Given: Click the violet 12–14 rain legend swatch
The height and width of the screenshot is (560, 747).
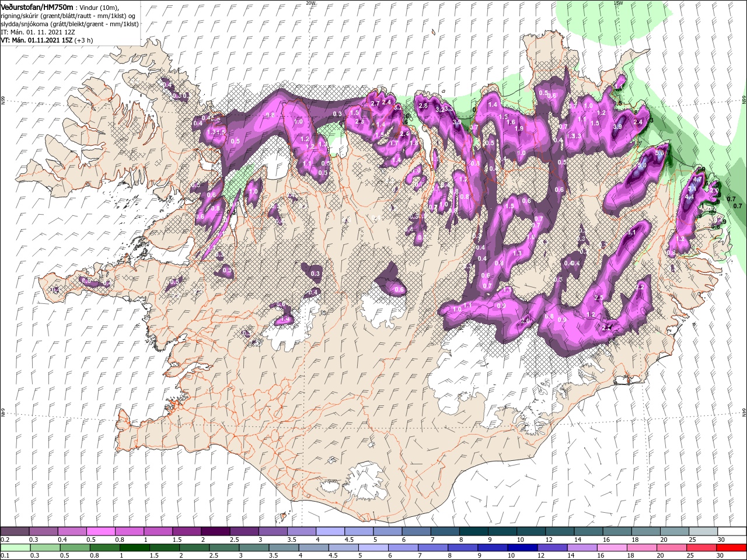Looking at the screenshot, I should [x=551, y=548].
